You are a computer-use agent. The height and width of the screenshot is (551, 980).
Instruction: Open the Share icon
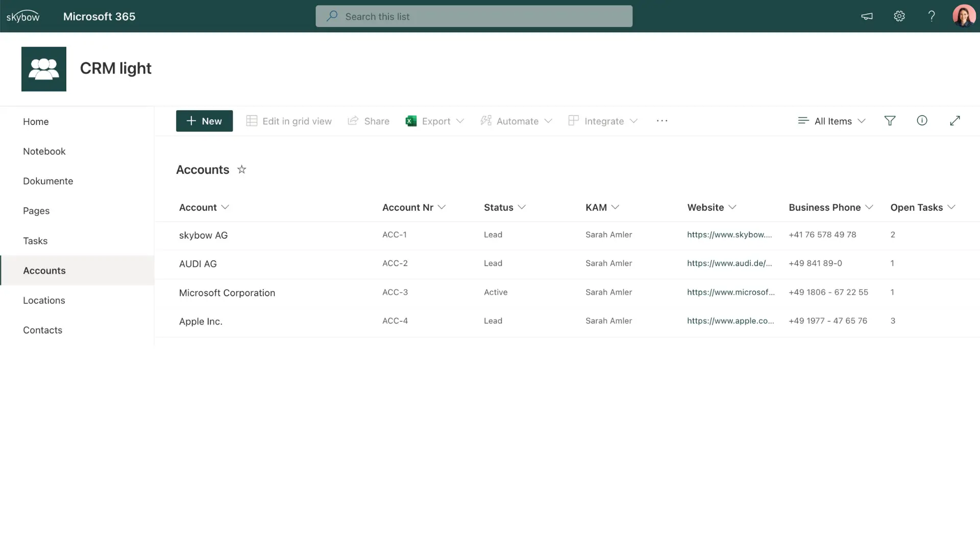click(353, 121)
